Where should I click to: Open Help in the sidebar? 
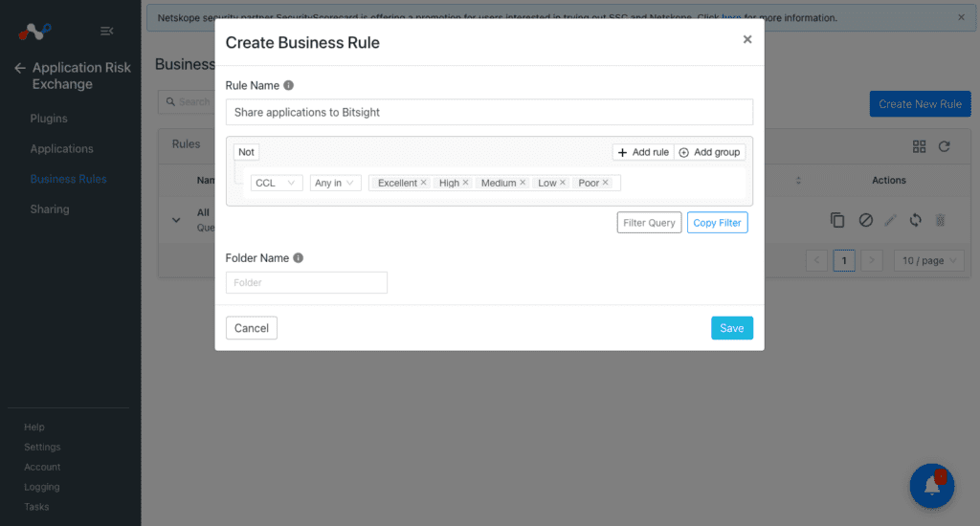tap(34, 427)
